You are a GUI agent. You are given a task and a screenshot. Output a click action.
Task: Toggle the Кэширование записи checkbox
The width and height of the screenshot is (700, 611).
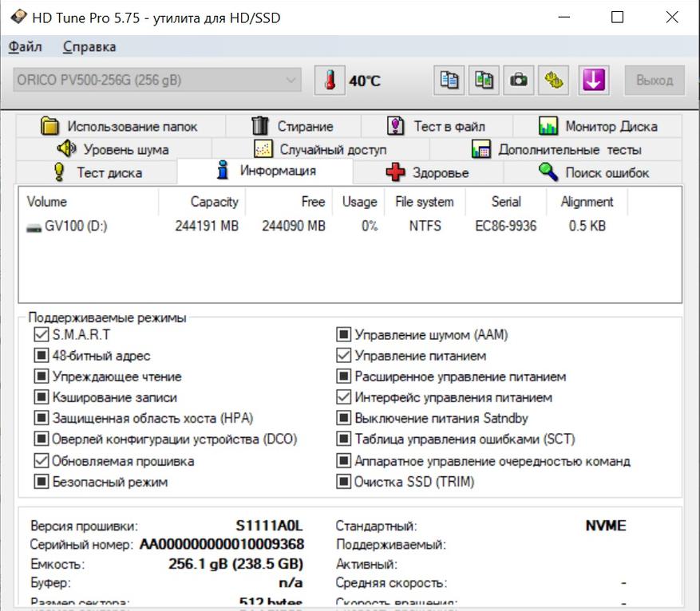tap(41, 397)
